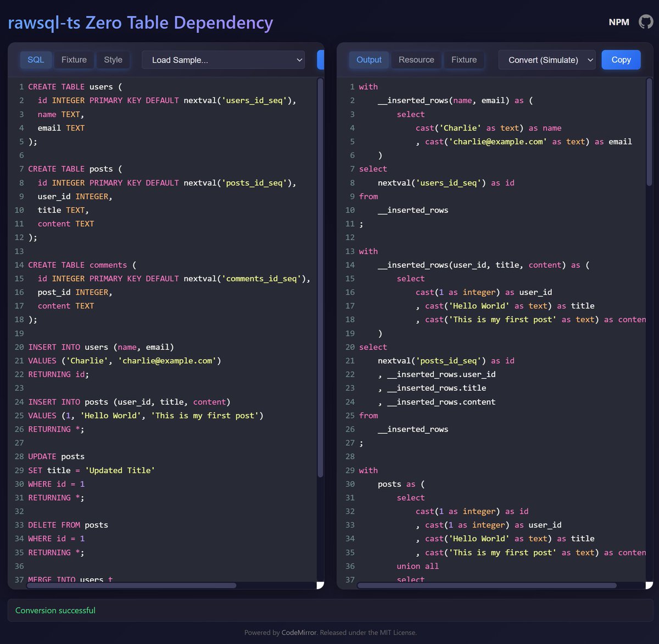Open the right panel's Fixture tab
Viewport: 659px width, 644px height.
(x=464, y=59)
